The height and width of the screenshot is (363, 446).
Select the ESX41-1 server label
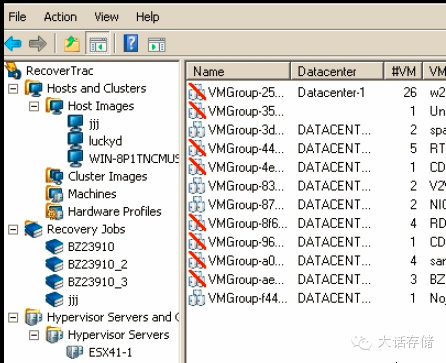[110, 352]
